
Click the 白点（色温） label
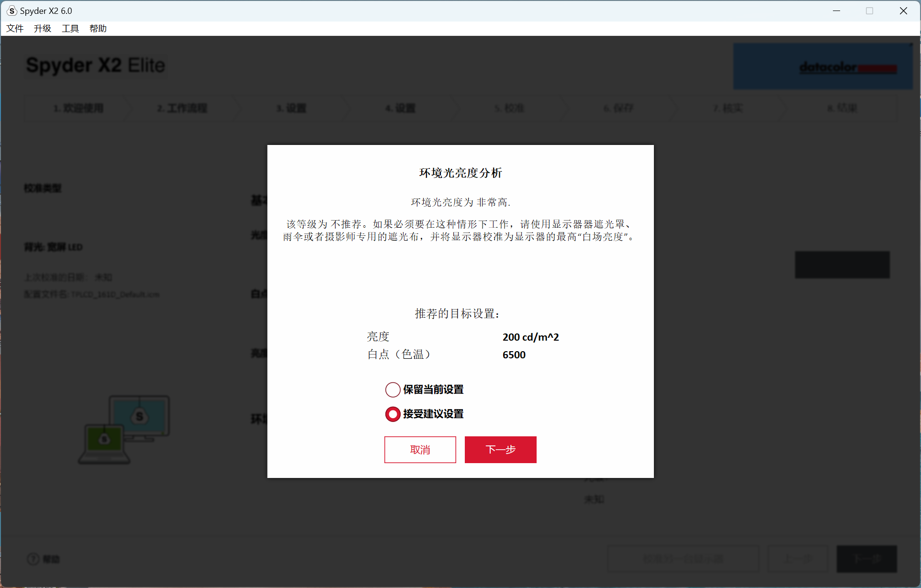tap(399, 354)
